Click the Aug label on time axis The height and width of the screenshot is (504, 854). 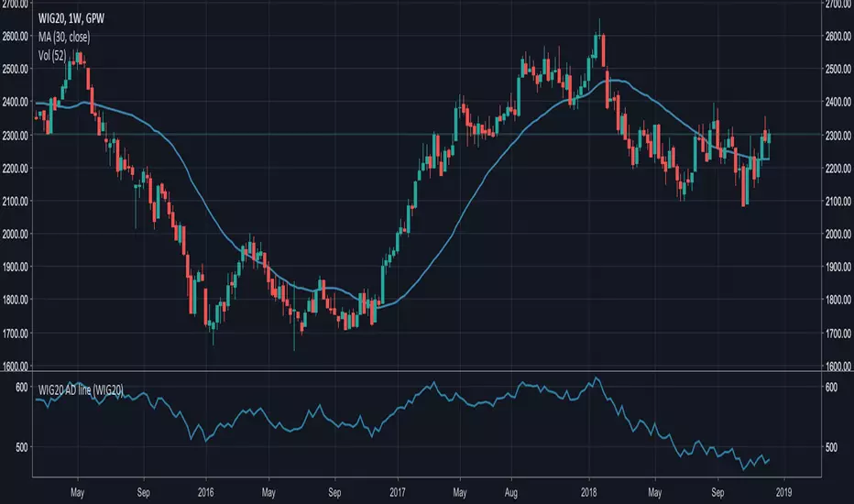(511, 493)
